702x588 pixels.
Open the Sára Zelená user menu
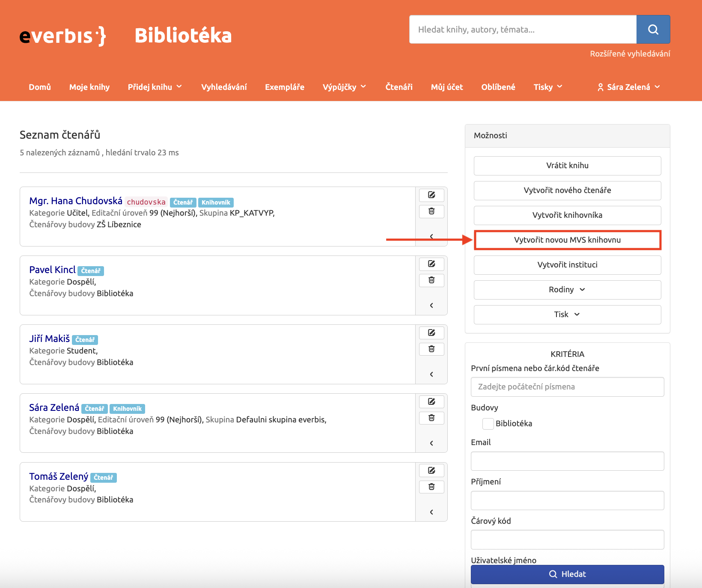(x=629, y=87)
